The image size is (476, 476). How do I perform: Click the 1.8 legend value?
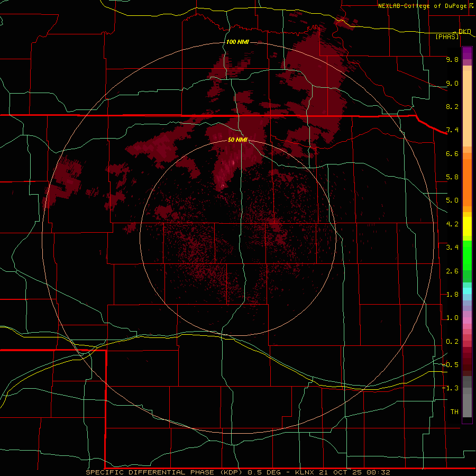click(x=452, y=295)
